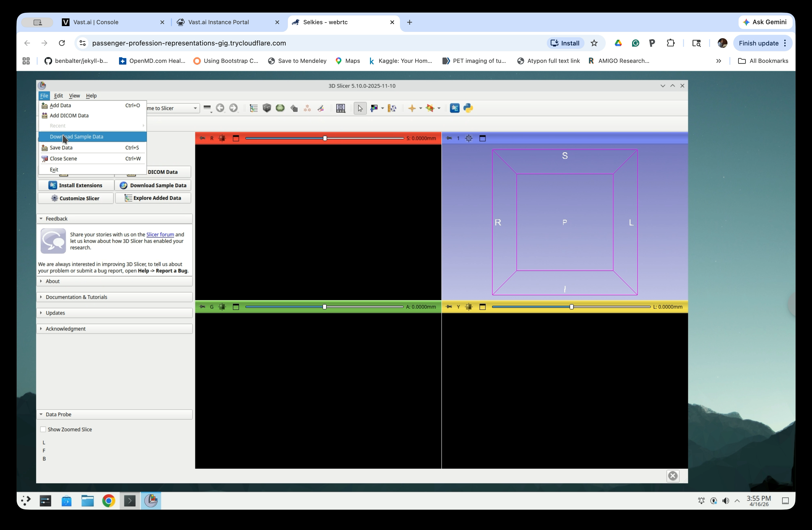
Task: Go forward in module history
Action: (x=234, y=108)
